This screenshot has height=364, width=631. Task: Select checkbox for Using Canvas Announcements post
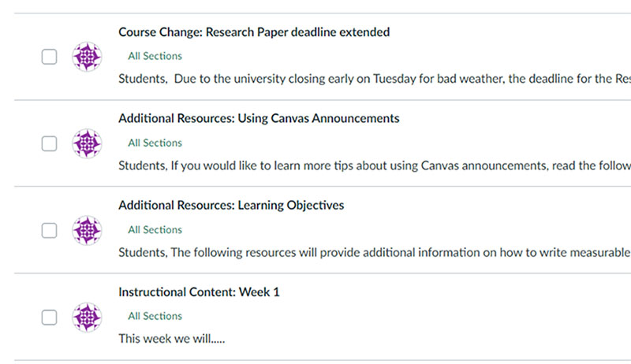point(49,143)
